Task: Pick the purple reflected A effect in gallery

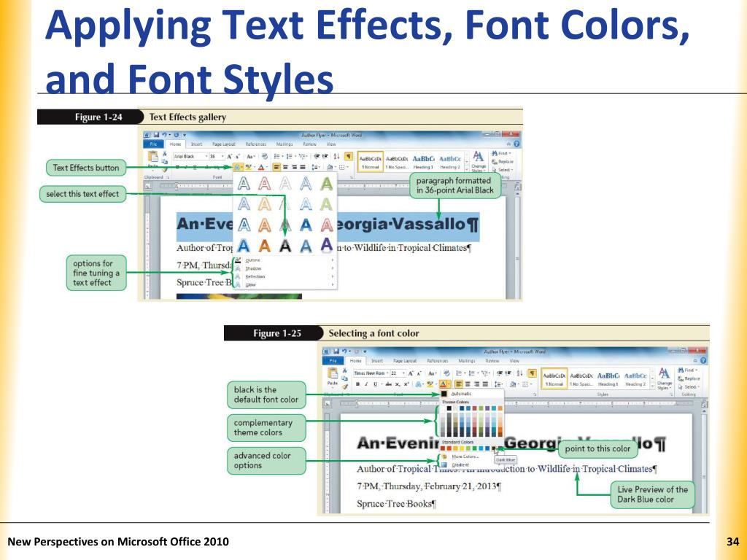Action: (326, 245)
